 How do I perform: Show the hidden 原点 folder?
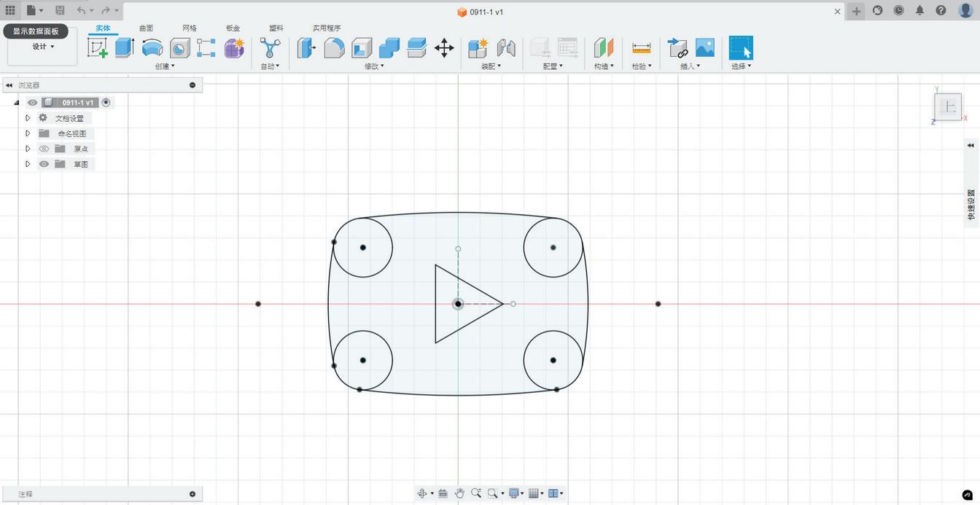click(x=44, y=149)
